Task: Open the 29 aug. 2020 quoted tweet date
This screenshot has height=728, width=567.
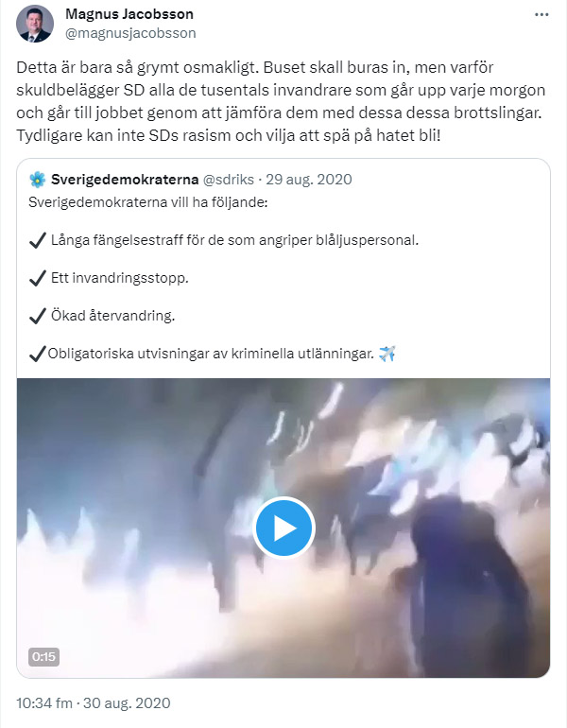Action: coord(309,180)
